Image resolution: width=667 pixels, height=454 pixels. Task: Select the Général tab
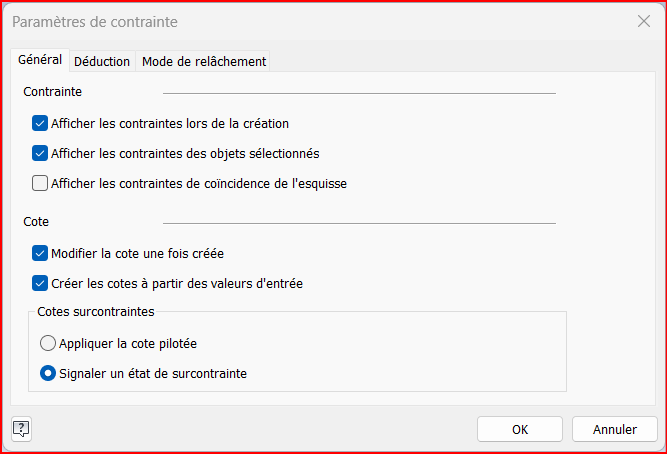[x=40, y=60]
